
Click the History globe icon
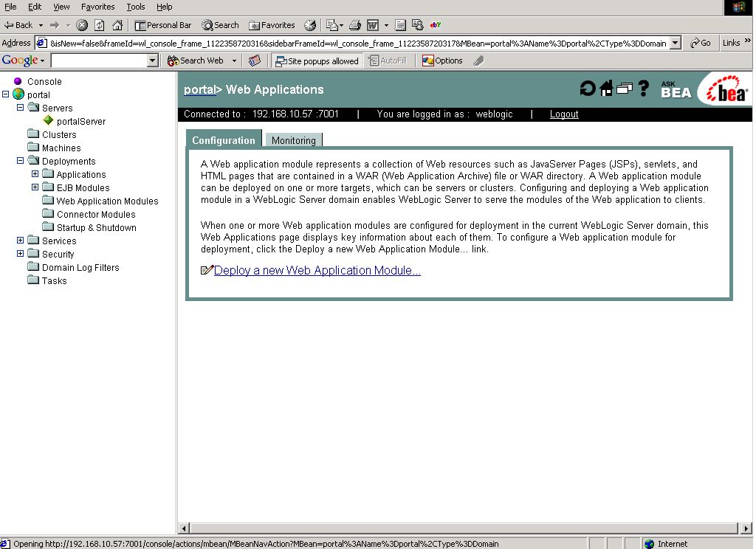coord(310,25)
